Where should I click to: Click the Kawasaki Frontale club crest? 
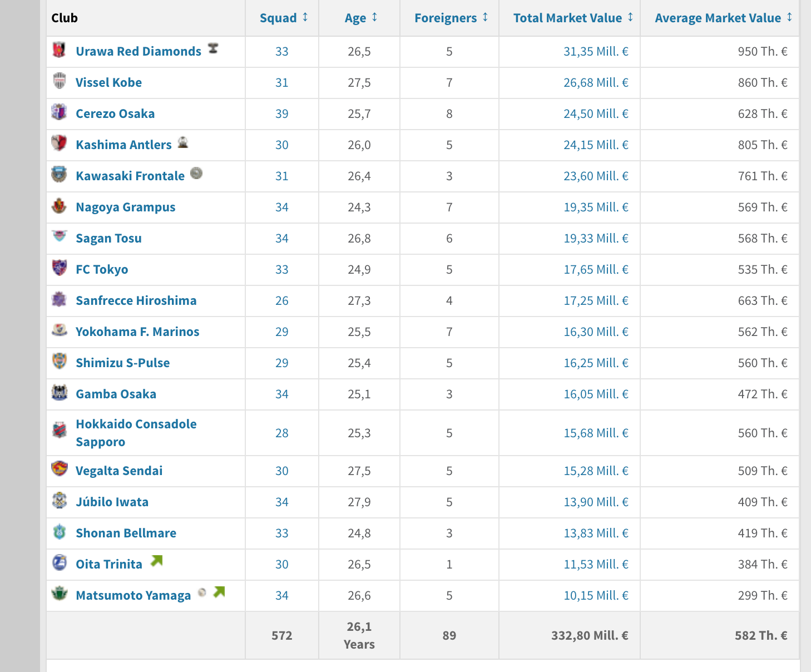pos(59,174)
